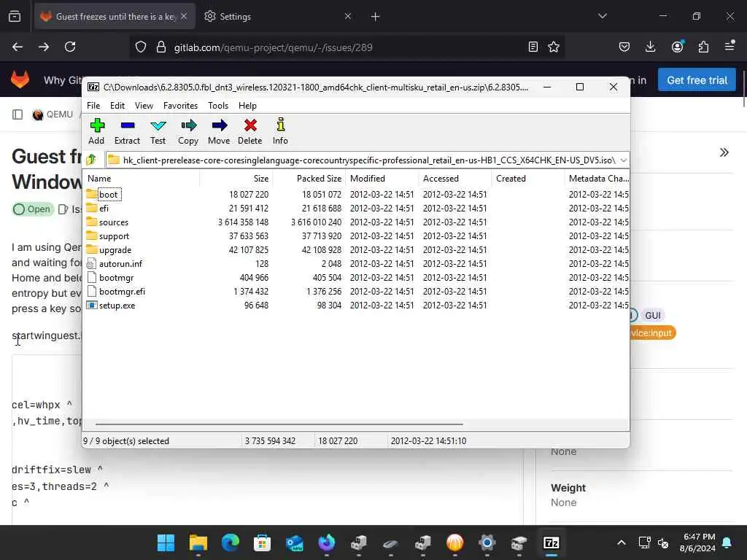Image resolution: width=747 pixels, height=560 pixels.
Task: Click the Move toolbar button
Action: (219, 131)
